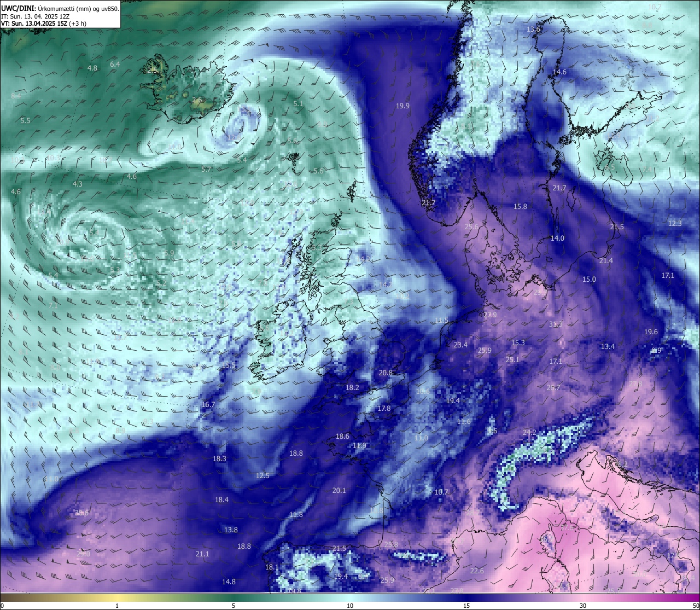The height and width of the screenshot is (610, 700).
Task: Click the 31.3 value label
Action: pyautogui.click(x=555, y=324)
